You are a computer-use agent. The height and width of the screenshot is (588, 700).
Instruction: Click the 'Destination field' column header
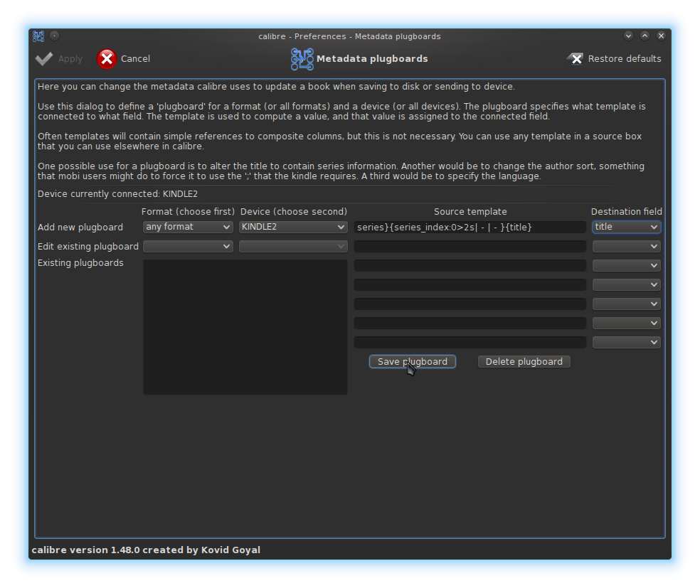click(626, 211)
